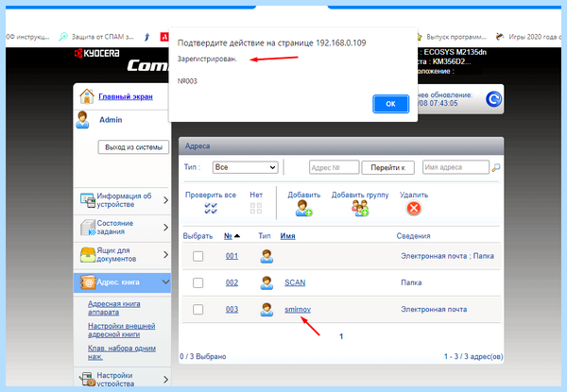The height and width of the screenshot is (392, 567).
Task: Open Защита от СПАМ bookmark
Action: pos(96,37)
